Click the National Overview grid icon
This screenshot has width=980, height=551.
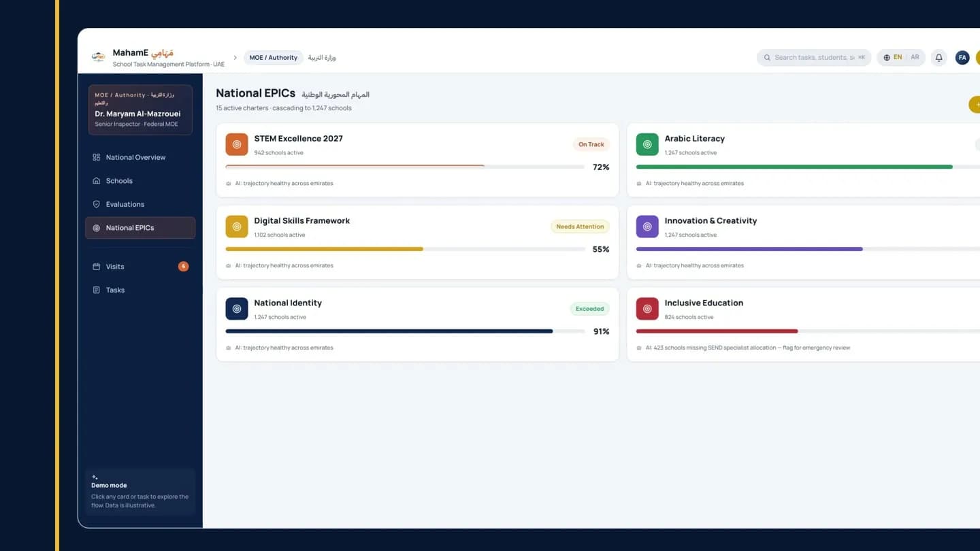(96, 157)
